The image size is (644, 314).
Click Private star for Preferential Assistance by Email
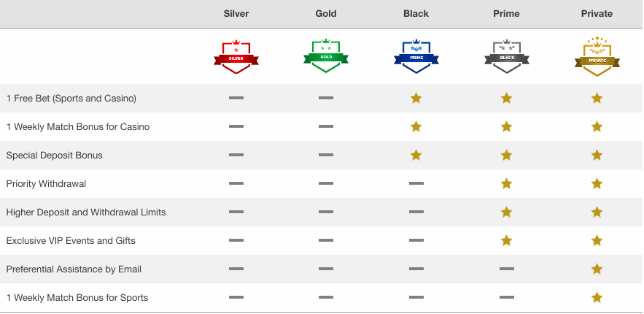click(597, 269)
